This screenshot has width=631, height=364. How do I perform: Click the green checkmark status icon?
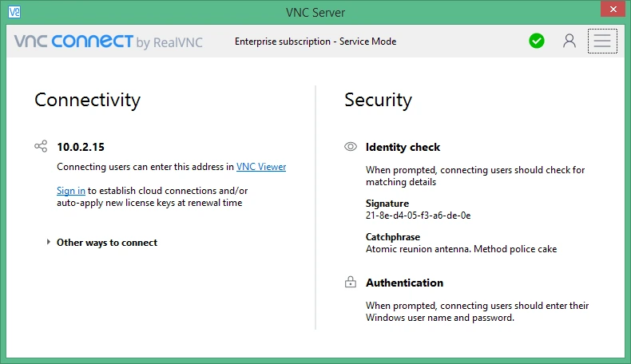(x=537, y=41)
